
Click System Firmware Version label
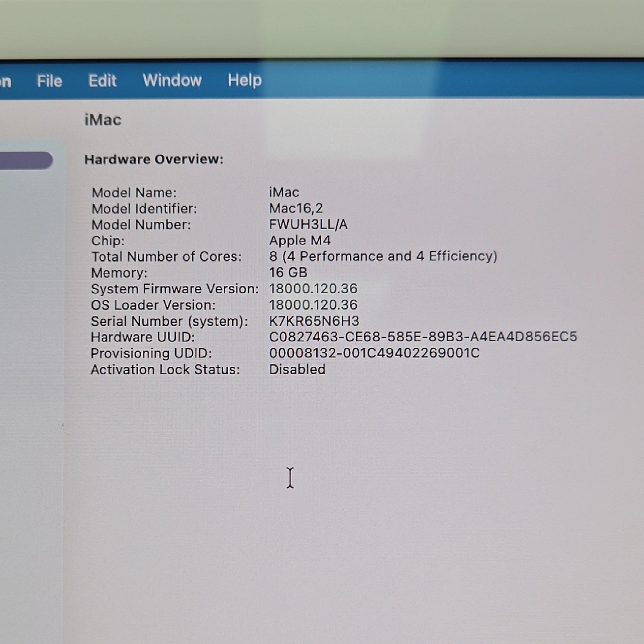click(x=175, y=289)
